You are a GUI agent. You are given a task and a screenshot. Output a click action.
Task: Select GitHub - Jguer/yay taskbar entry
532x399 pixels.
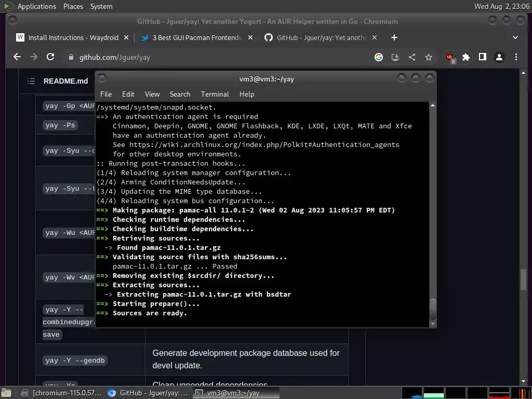148,393
